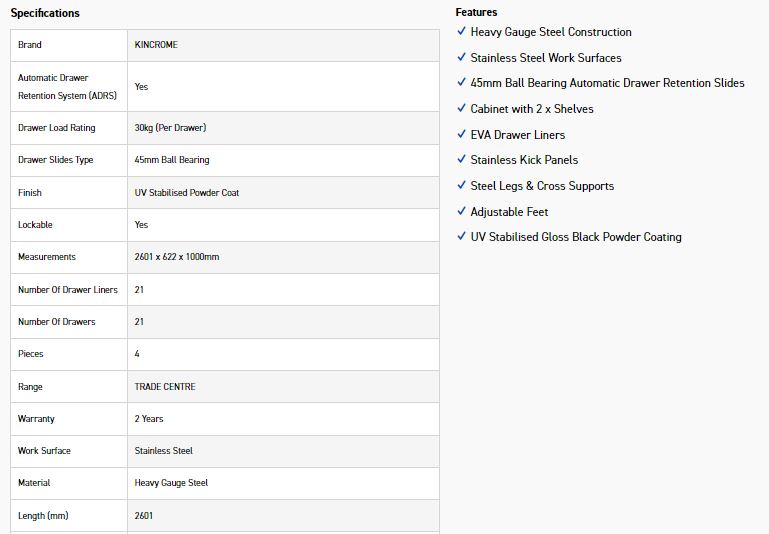
Task: Click the KINCROME brand value
Action: tap(156, 45)
